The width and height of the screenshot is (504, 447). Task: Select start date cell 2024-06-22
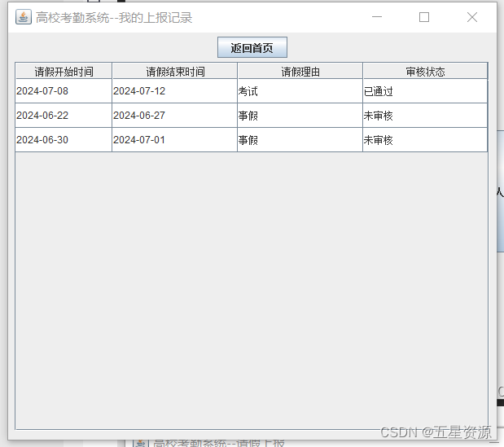64,116
